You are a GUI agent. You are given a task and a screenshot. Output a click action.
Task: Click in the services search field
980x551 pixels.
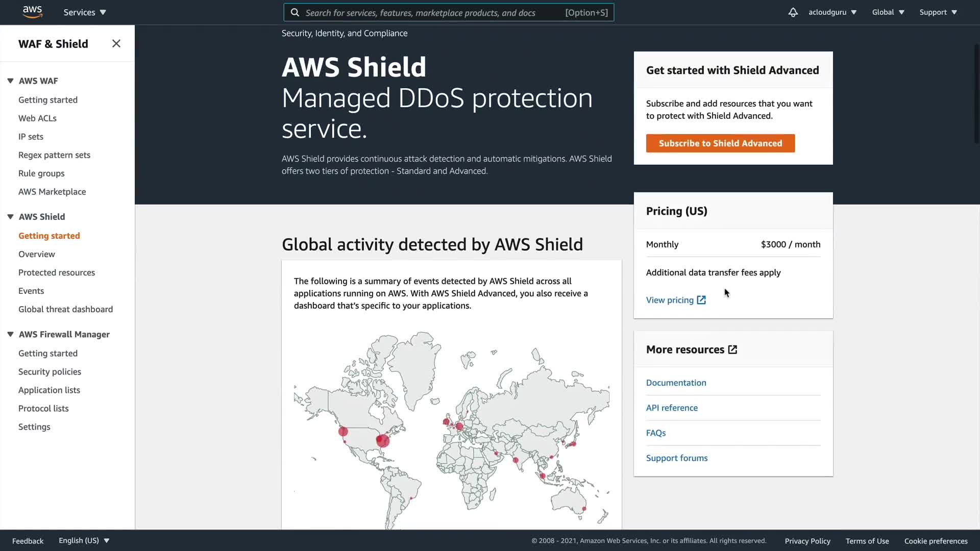coord(434,13)
